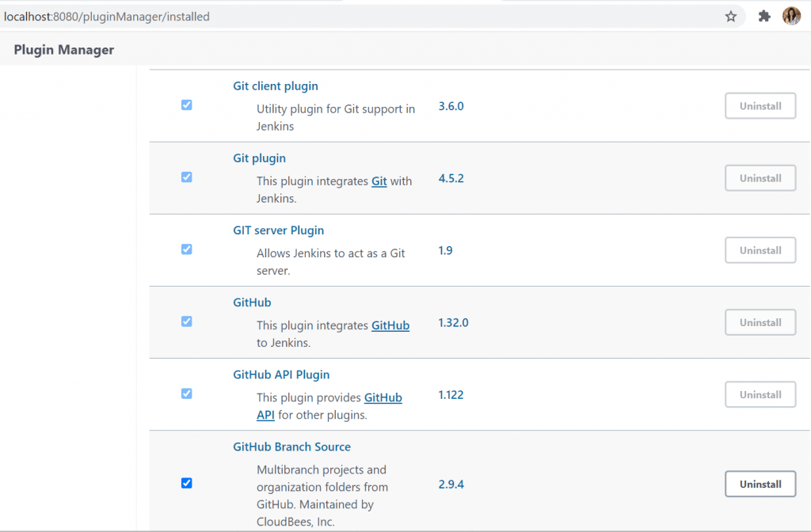This screenshot has width=811, height=532.
Task: Open the Git client plugin title link
Action: [x=276, y=86]
